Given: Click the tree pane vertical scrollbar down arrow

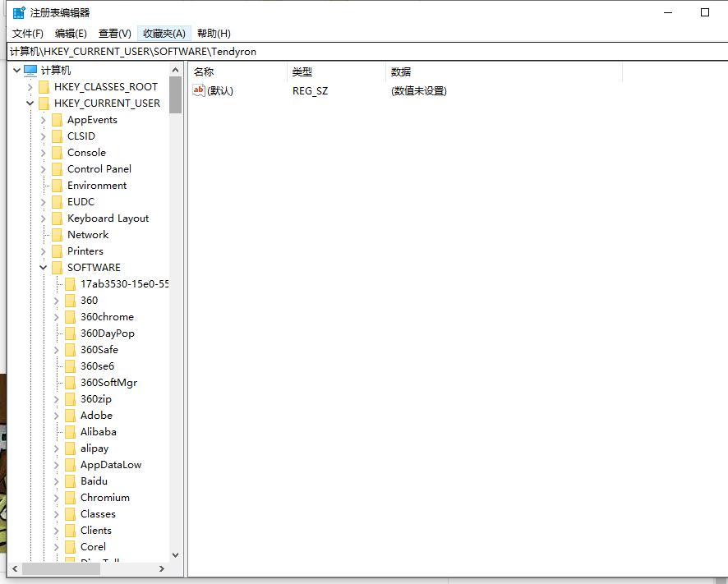Looking at the screenshot, I should (175, 555).
